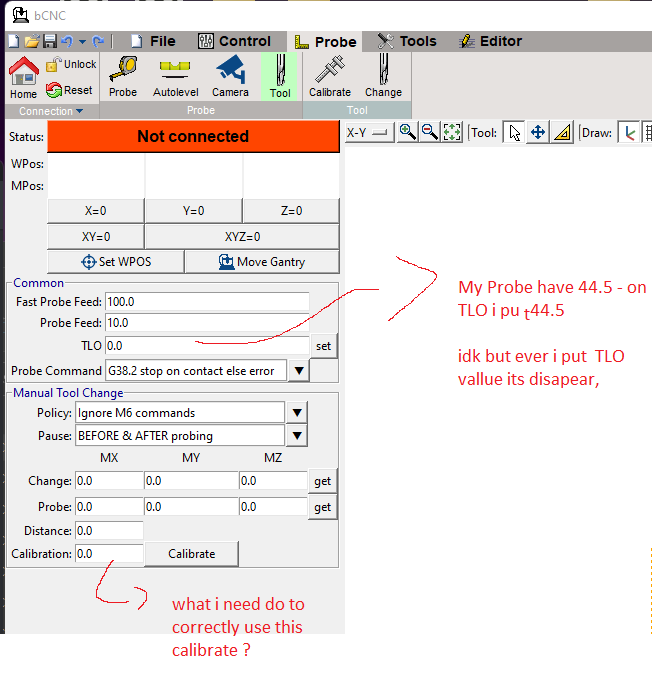The width and height of the screenshot is (652, 691).
Task: Click into the TLO value field
Action: [207, 346]
